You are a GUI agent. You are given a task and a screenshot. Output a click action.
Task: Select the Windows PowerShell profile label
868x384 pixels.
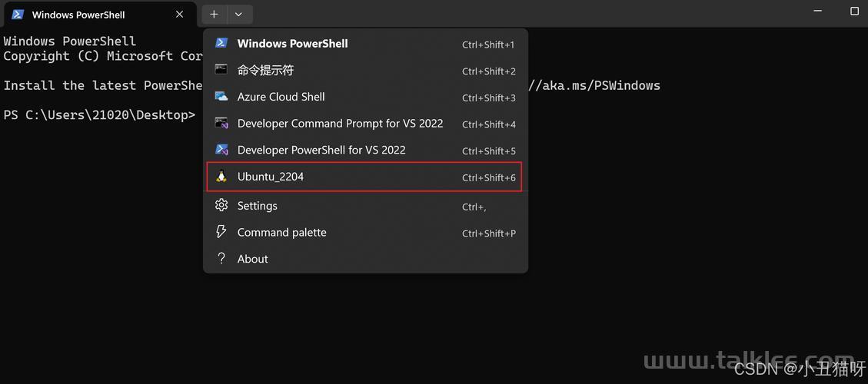[292, 44]
